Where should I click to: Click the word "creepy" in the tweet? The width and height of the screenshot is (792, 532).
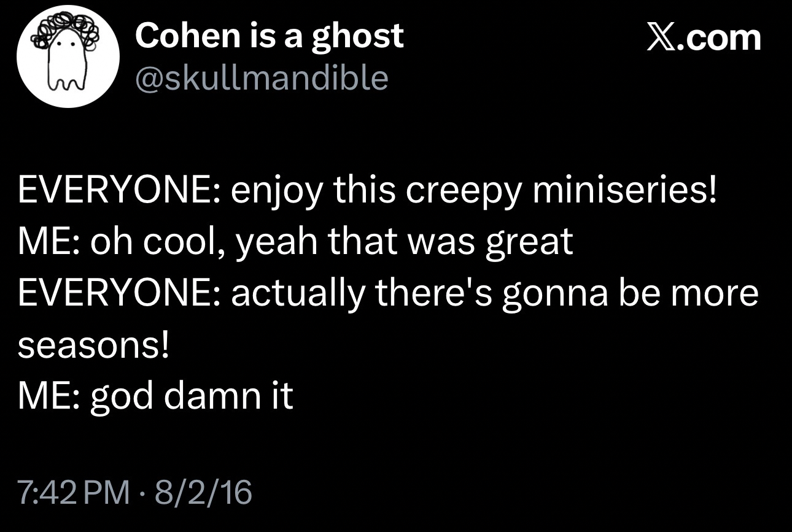tap(460, 191)
